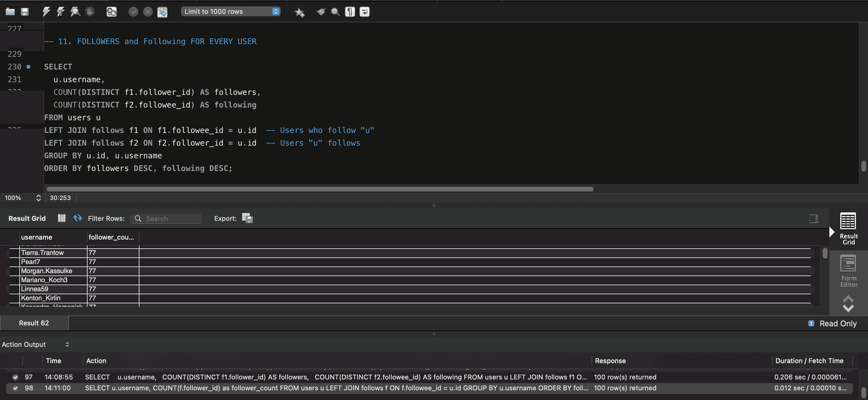The height and width of the screenshot is (400, 868).
Task: Beautify query with broom icon
Action: tap(321, 12)
